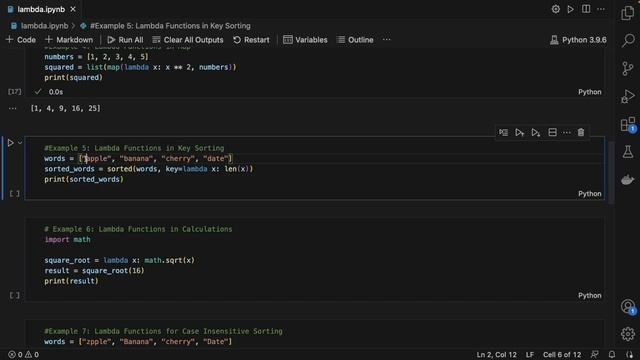Click the errors and warnings status indicator

tap(24, 355)
